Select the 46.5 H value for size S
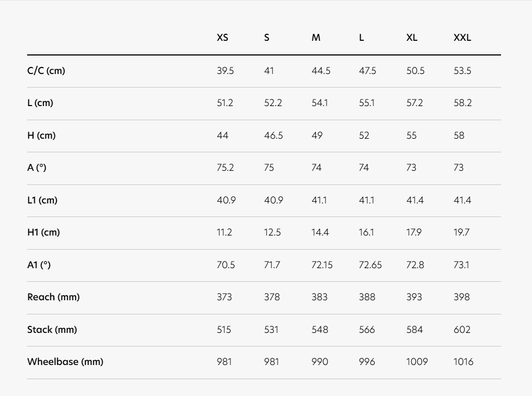The width and height of the screenshot is (532, 396). [273, 135]
